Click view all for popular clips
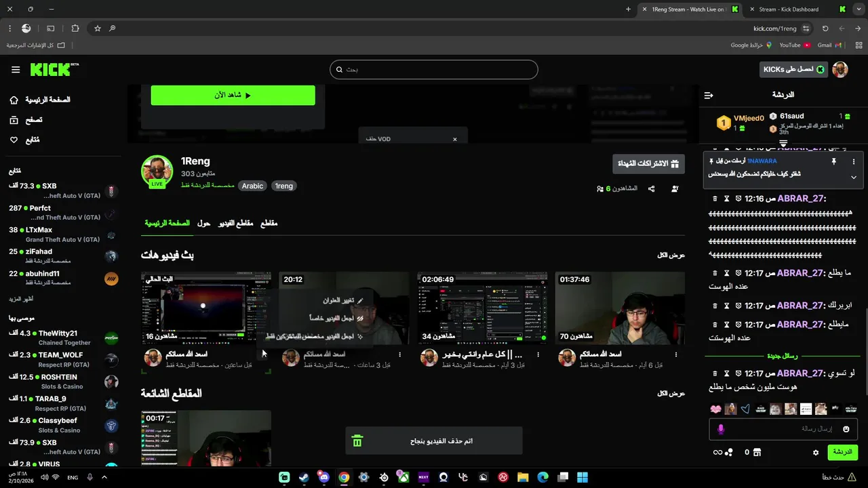Screen dimensions: 868x488 pos(671,393)
